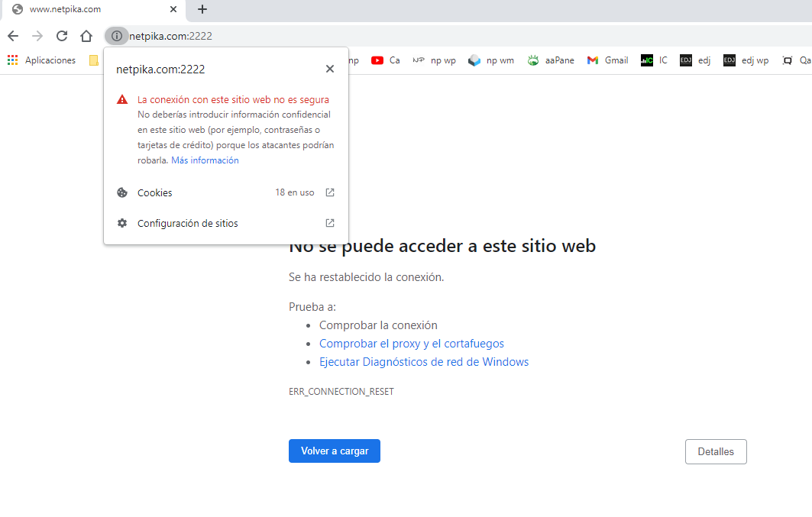Open the IC bookmark
Viewport: 812px width, 517px height.
(654, 60)
